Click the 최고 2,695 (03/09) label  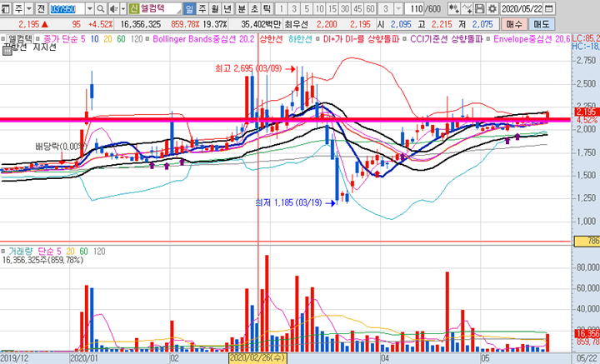pyautogui.click(x=248, y=68)
